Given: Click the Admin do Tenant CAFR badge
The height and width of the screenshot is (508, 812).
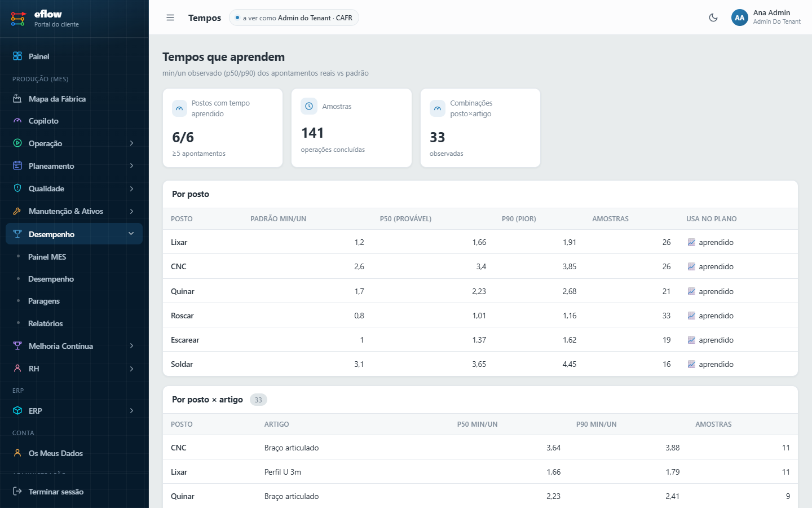Looking at the screenshot, I should click(294, 18).
